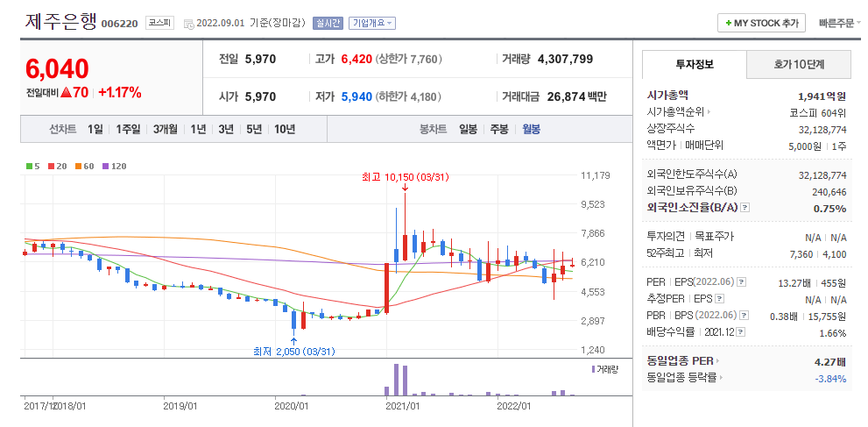Open help icon next to PBR BPS(2022.06)

click(x=744, y=316)
